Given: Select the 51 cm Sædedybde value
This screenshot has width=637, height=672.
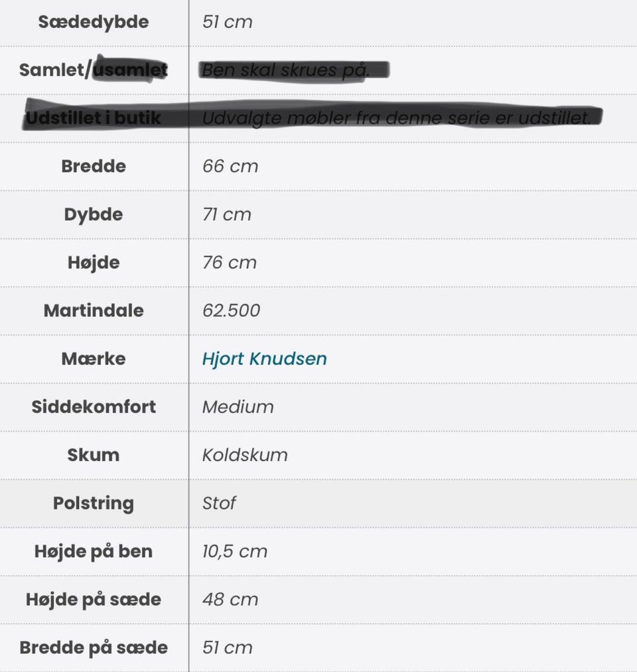Looking at the screenshot, I should [x=227, y=22].
